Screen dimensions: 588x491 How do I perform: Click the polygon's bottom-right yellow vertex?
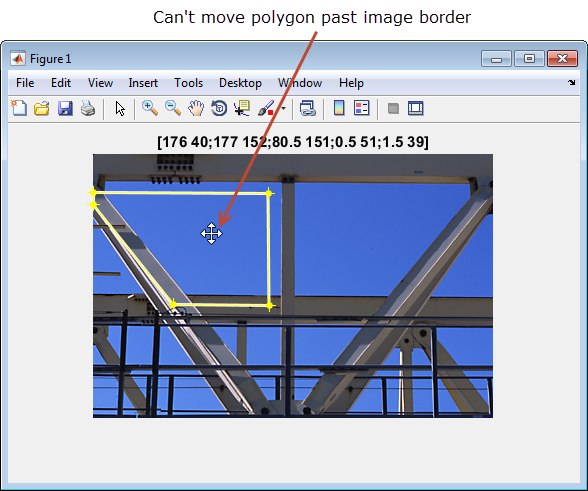(x=270, y=306)
